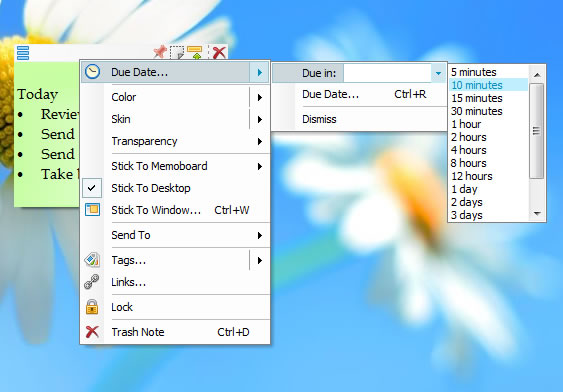Click the red X trash icon on note header

(219, 53)
